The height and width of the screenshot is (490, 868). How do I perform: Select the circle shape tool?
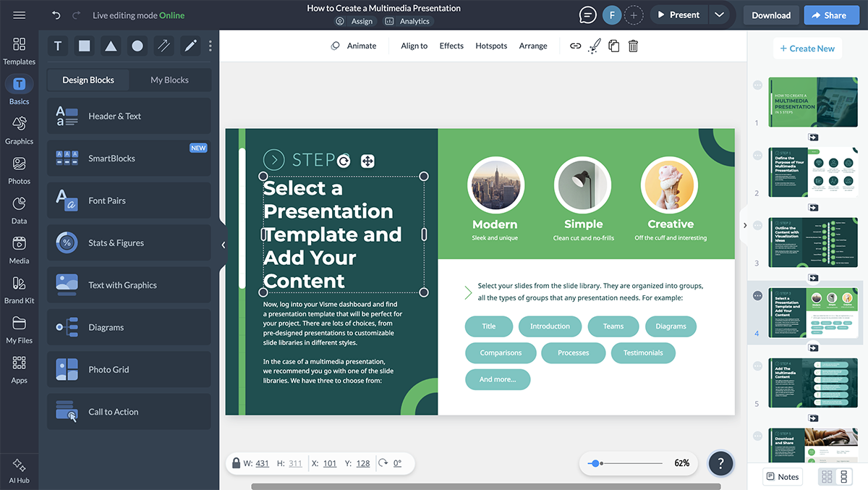pyautogui.click(x=137, y=46)
